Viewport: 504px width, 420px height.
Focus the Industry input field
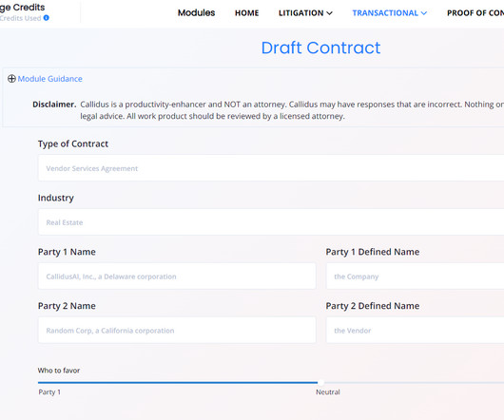pos(271,222)
